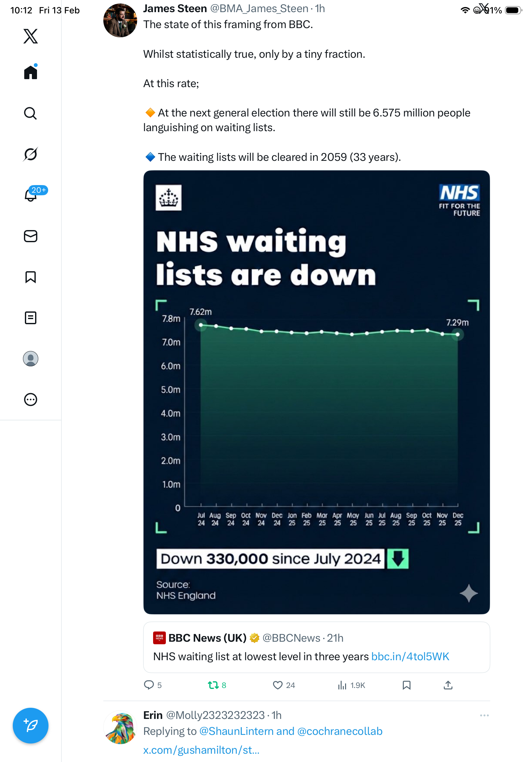Reply to James Steen's post
The width and height of the screenshot is (532, 762).
[x=149, y=685]
